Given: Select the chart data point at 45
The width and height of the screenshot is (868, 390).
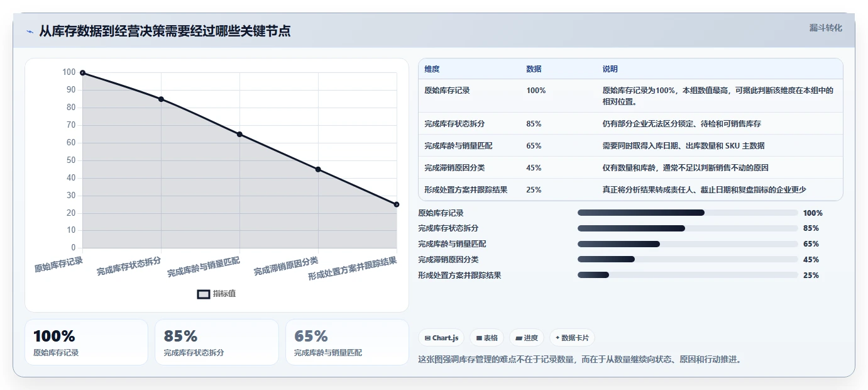Looking at the screenshot, I should (318, 169).
